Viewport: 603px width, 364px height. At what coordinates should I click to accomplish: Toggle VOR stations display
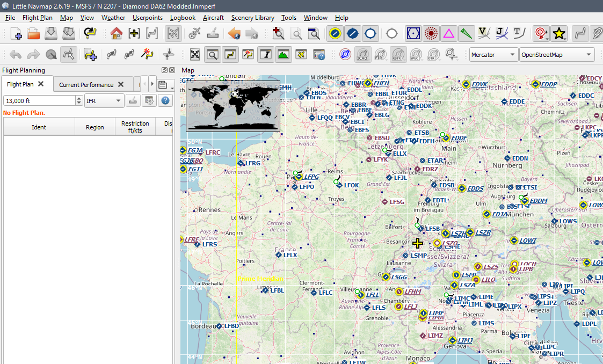pos(413,34)
